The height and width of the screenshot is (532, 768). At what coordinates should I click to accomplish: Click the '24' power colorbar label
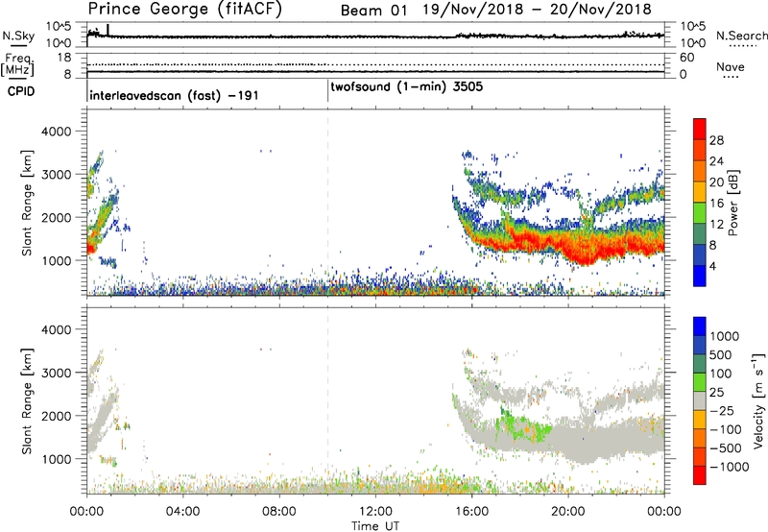pos(716,161)
